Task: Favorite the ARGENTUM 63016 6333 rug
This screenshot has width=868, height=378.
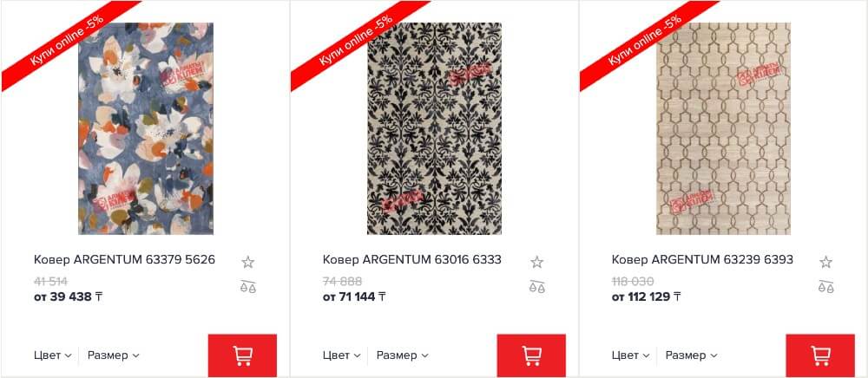Action: tap(537, 262)
